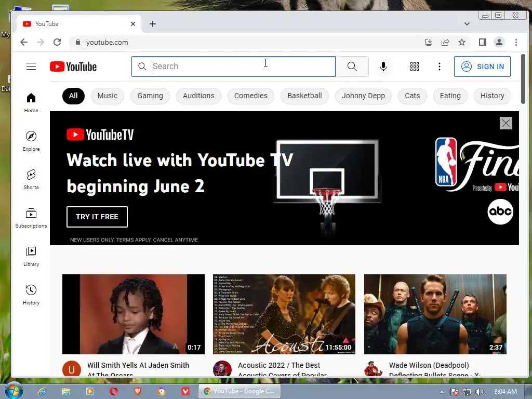Go to Home in the sidebar

pyautogui.click(x=31, y=103)
